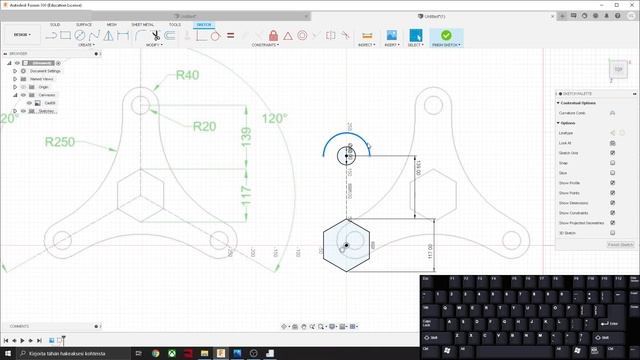Open Grid and Snaps settings in navigation bar
The image size is (640, 360).
point(343,327)
